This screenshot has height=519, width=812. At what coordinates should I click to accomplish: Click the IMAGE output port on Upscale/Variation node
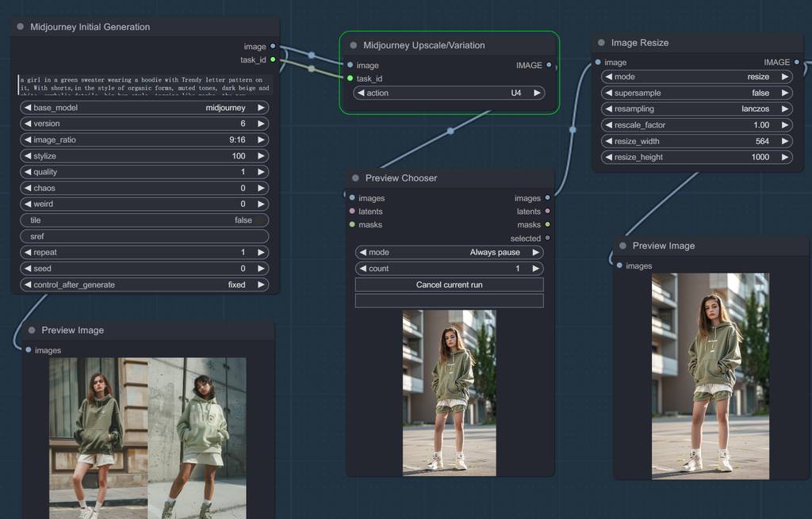point(549,66)
